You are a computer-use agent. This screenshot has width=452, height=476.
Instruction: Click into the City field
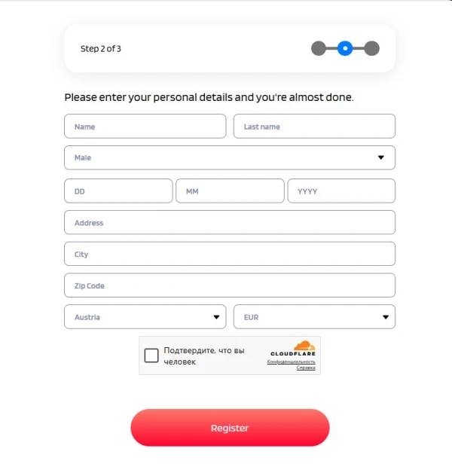230,255
